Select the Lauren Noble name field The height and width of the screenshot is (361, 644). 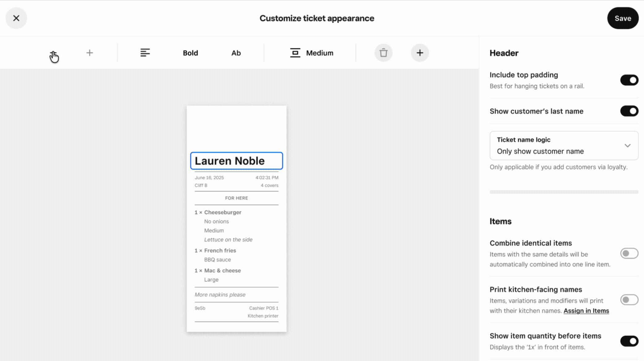click(236, 161)
